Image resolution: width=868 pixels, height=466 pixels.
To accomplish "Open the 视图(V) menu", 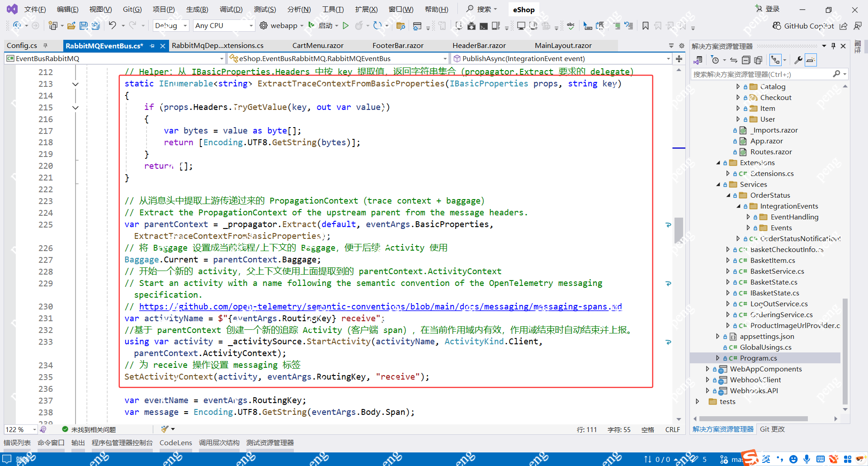I will pyautogui.click(x=100, y=9).
